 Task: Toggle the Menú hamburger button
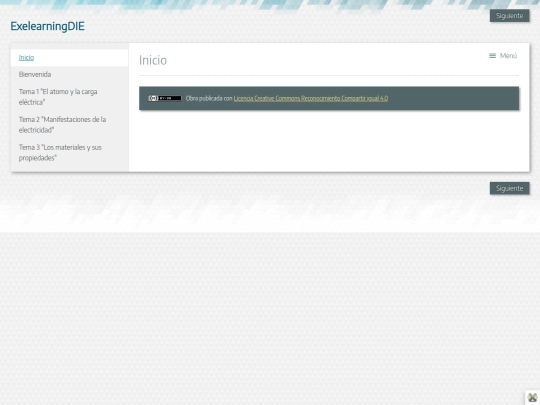pyautogui.click(x=503, y=56)
